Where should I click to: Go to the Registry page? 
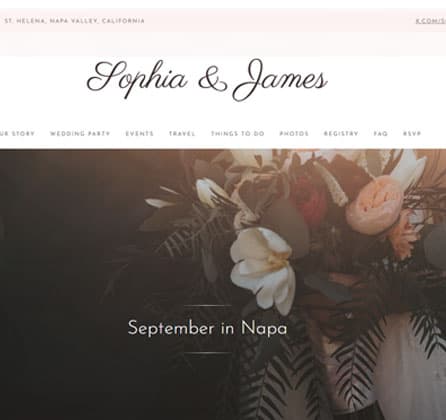(341, 134)
